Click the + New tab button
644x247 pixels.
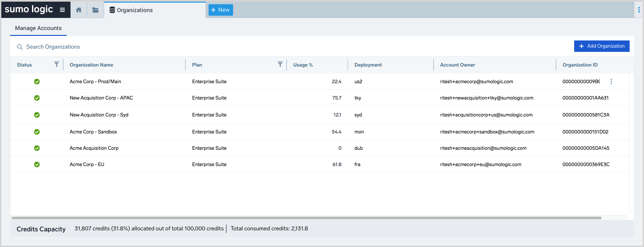[x=221, y=10]
